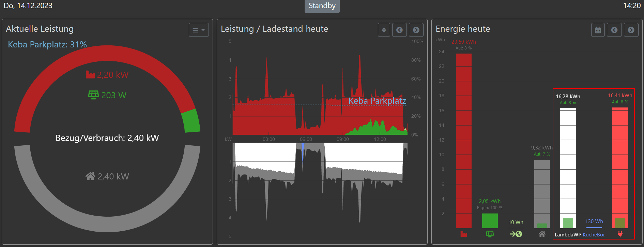The image size is (644, 247).
Task: Click the 10 Wh export value
Action: (516, 222)
